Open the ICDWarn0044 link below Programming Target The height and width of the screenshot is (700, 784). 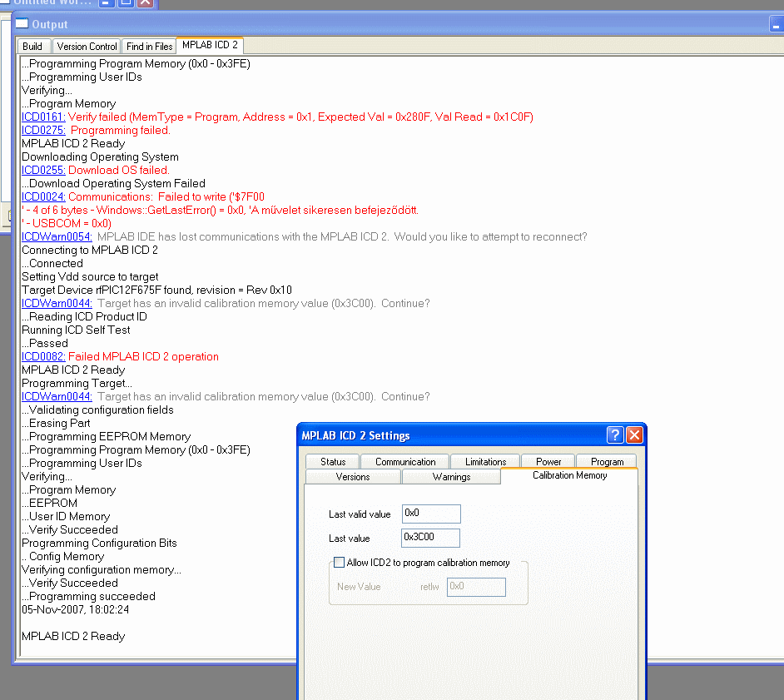pos(57,396)
